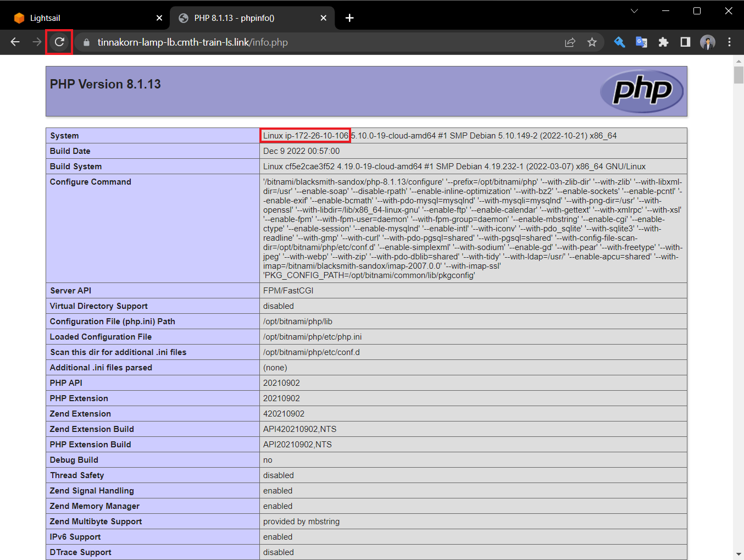Click the PHP API label
The width and height of the screenshot is (744, 560).
click(66, 383)
